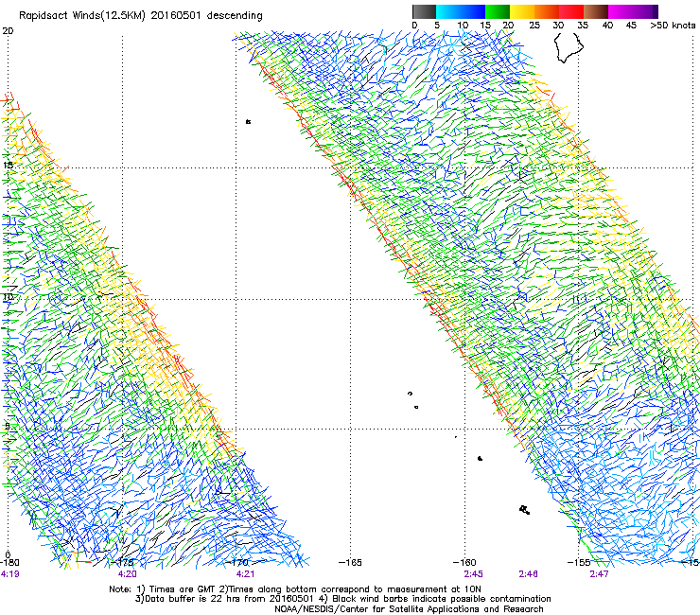The width and height of the screenshot is (700, 615).
Task: Click the cyan-blue 5-15 knots legend segment
Action: pos(461,11)
